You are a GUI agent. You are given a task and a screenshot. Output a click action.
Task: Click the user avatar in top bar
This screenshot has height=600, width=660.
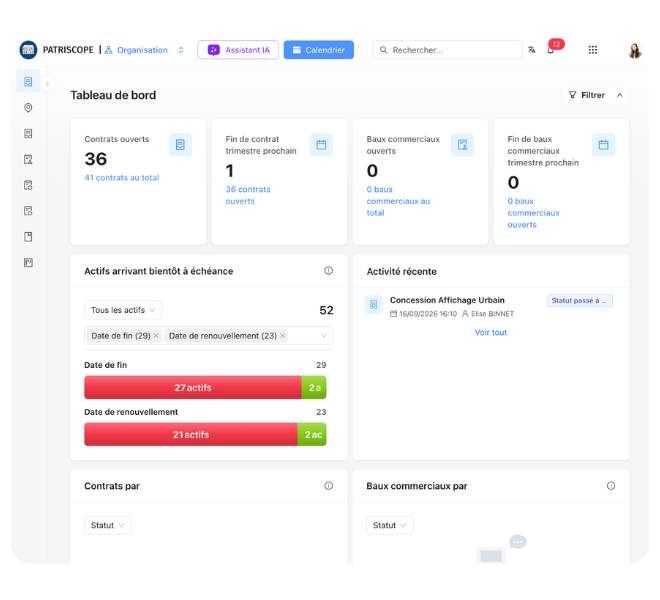(635, 50)
